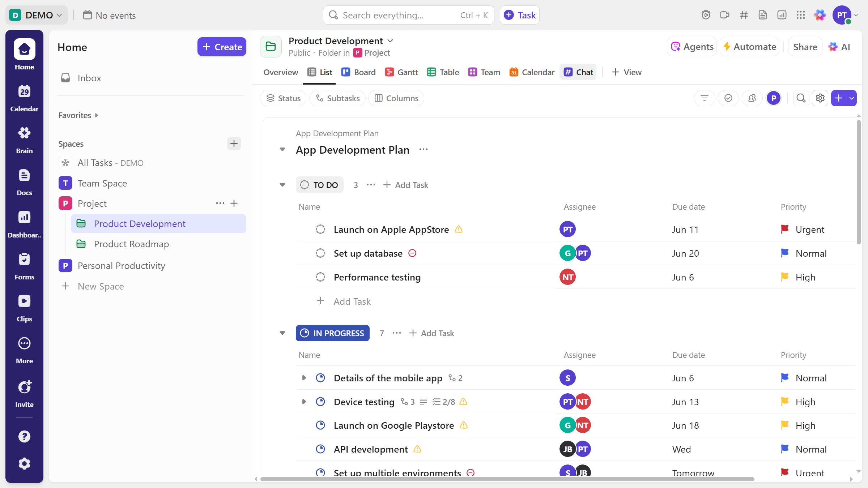This screenshot has height=488, width=868.
Task: Click the Automate button
Action: [x=749, y=46]
